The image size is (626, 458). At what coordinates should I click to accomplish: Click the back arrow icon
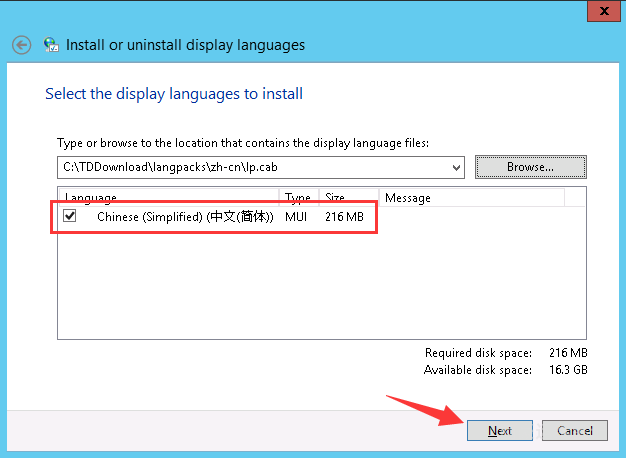pos(22,45)
